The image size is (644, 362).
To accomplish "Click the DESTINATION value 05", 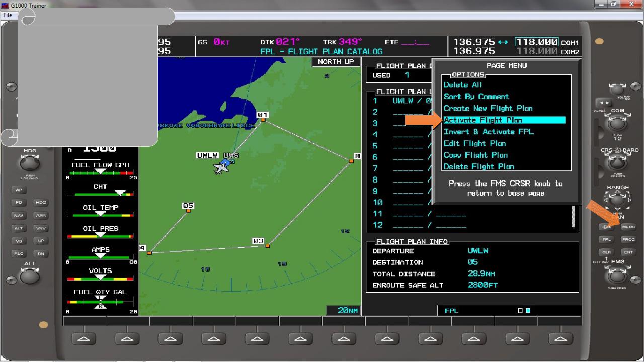I will point(472,262).
